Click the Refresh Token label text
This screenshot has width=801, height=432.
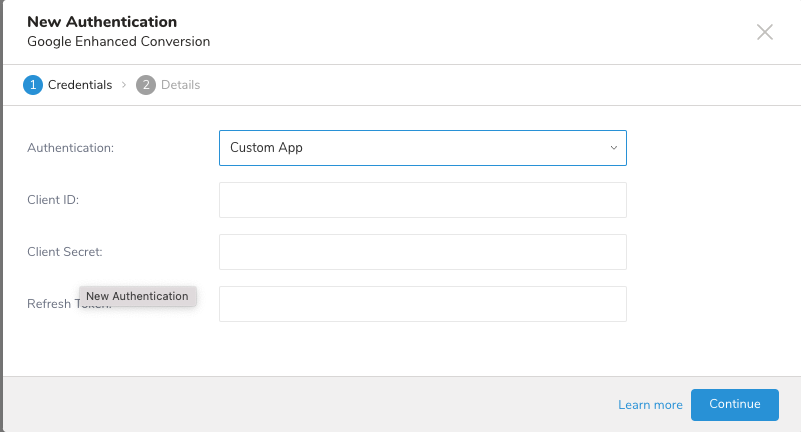(x=50, y=305)
